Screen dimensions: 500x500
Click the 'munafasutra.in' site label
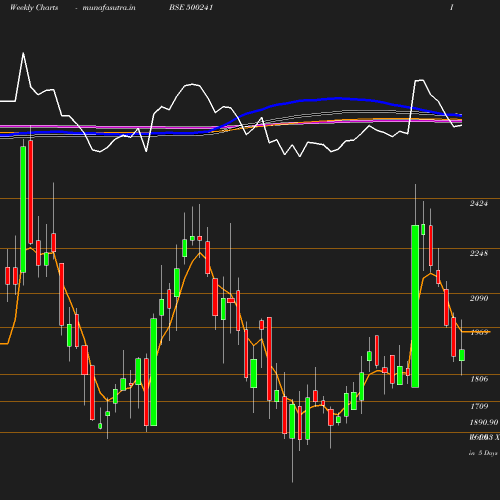[109, 7]
